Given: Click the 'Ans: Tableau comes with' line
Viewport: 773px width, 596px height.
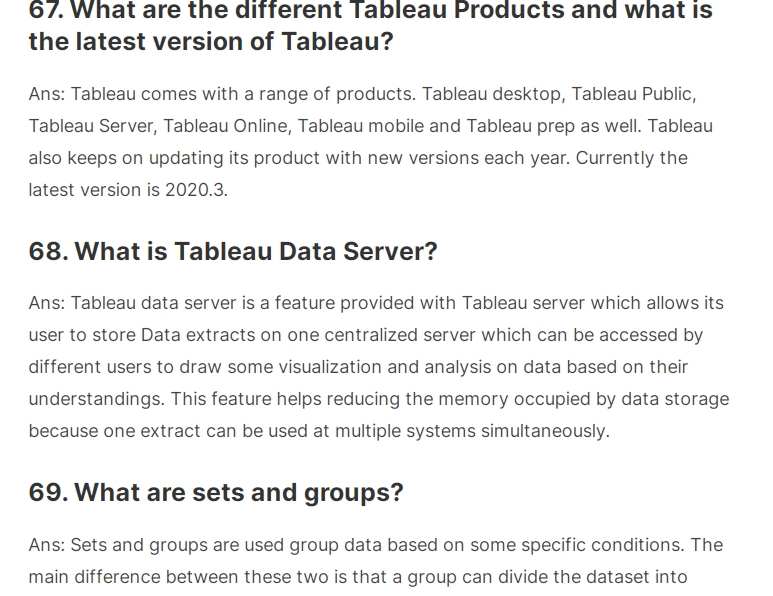Looking at the screenshot, I should (362, 94).
